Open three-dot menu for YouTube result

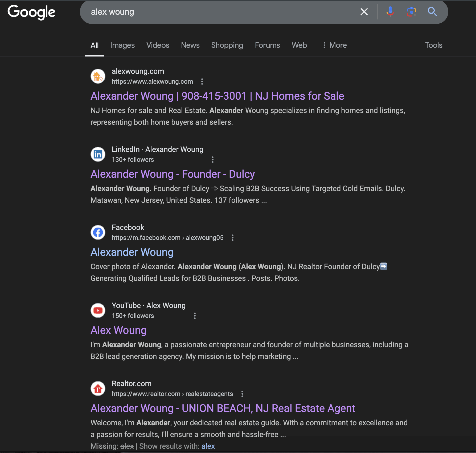195,316
